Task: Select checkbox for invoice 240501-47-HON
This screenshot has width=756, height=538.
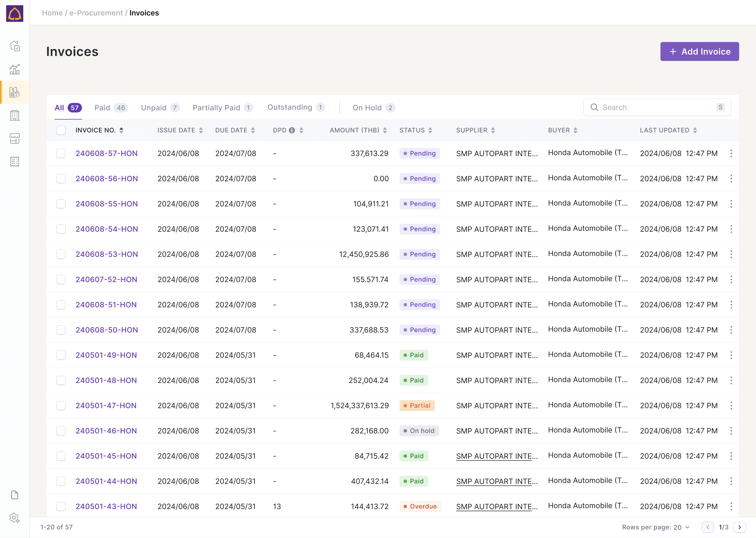Action: pyautogui.click(x=61, y=406)
